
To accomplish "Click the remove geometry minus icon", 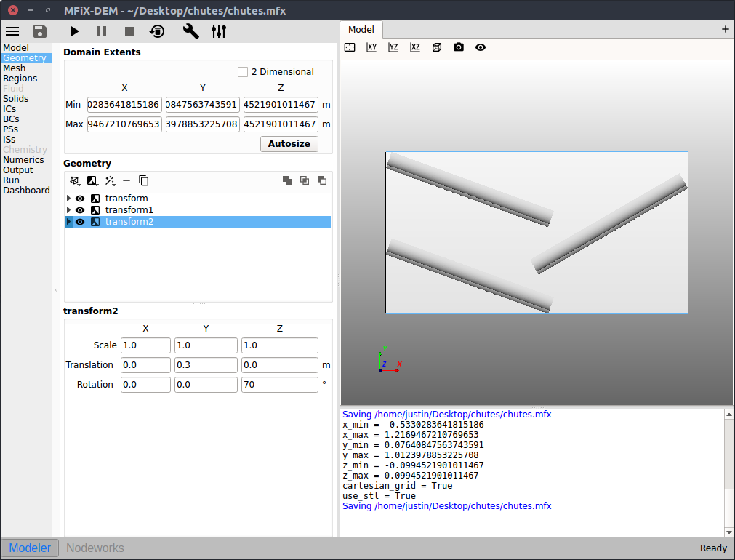I will [x=126, y=180].
